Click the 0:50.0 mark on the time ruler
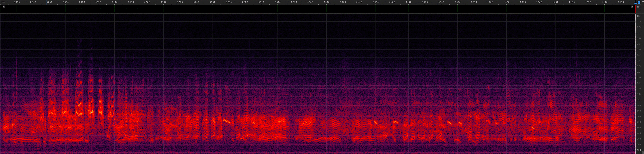This screenshot has height=154, width=644. [408, 2]
